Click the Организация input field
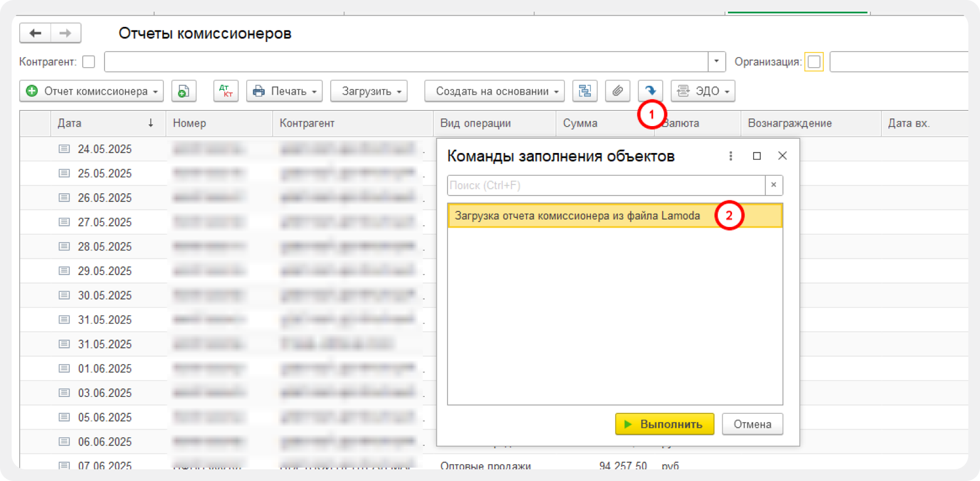This screenshot has height=481, width=980. pos(898,62)
